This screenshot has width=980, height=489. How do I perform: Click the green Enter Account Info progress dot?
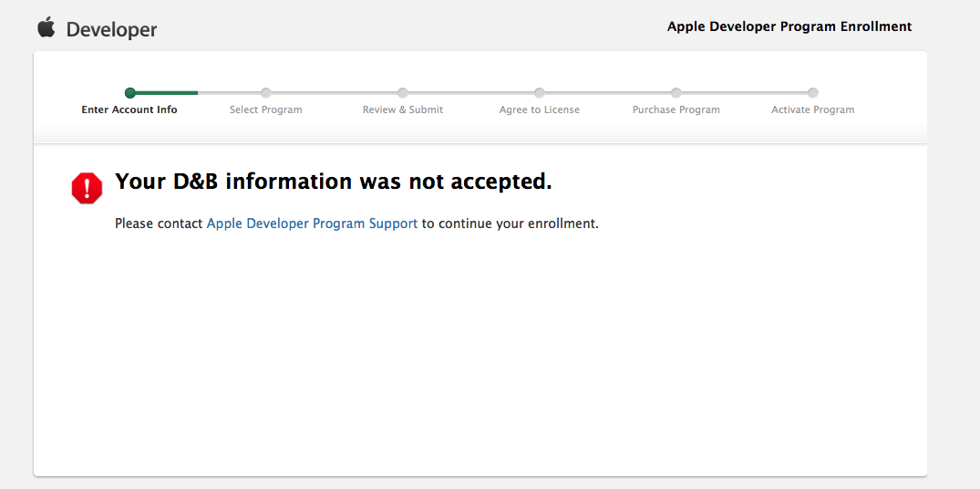[x=130, y=93]
